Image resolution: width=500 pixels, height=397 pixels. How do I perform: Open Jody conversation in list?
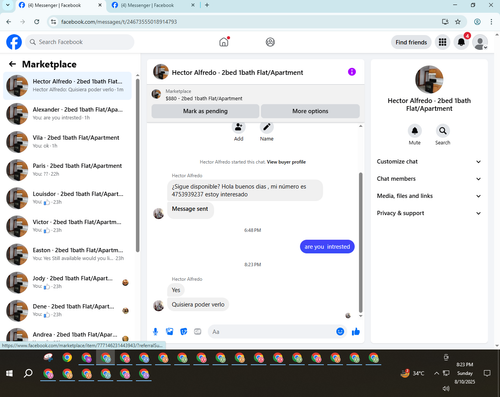(x=67, y=282)
